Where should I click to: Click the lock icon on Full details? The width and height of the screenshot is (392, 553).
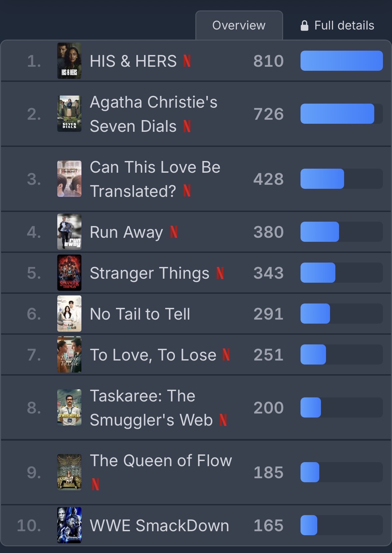(304, 25)
